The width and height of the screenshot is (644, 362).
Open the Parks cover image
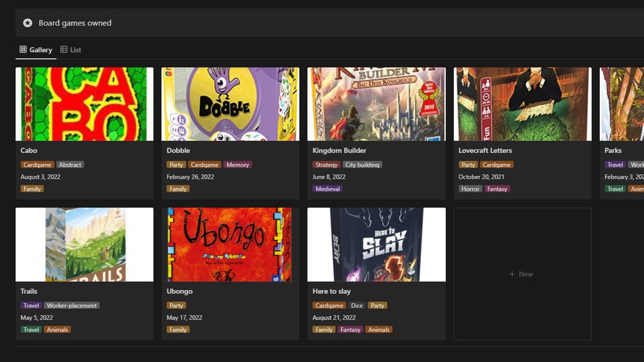(x=622, y=104)
